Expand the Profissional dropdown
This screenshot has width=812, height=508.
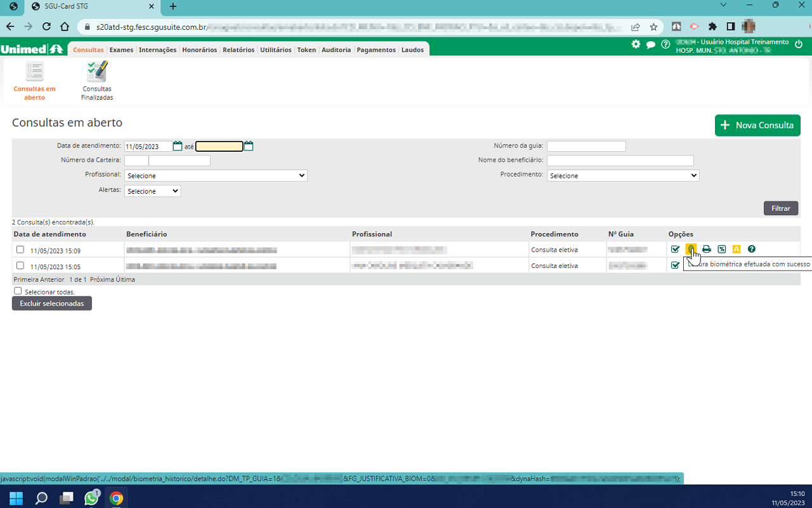click(x=216, y=175)
